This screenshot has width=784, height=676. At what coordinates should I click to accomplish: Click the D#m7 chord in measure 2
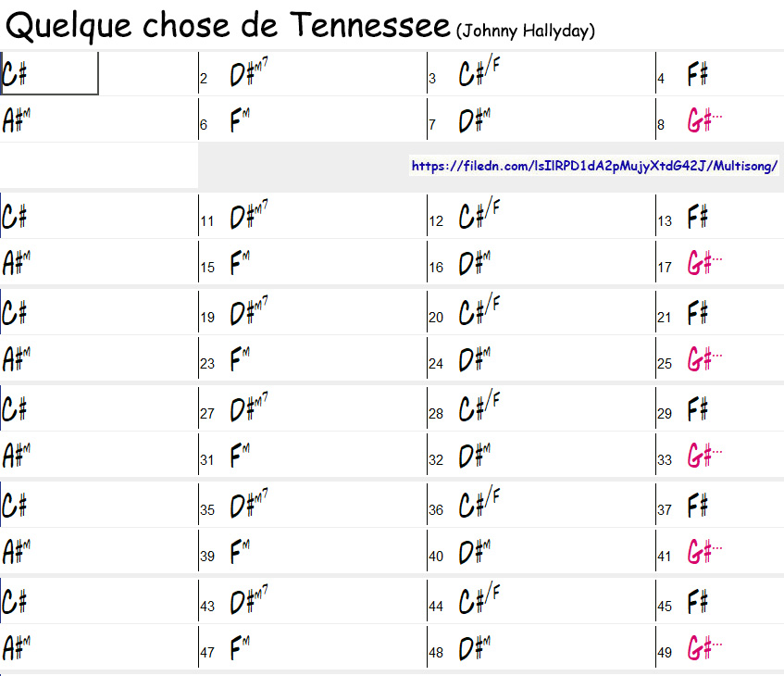tap(248, 74)
